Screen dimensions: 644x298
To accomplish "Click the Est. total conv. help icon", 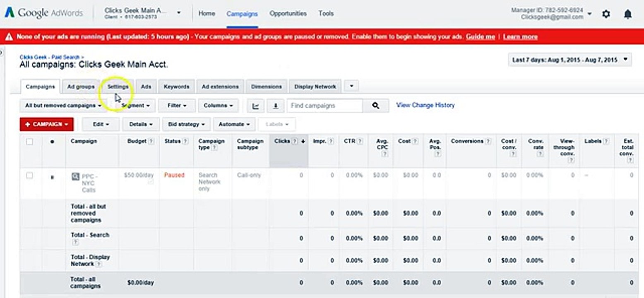I will pyautogui.click(x=630, y=160).
